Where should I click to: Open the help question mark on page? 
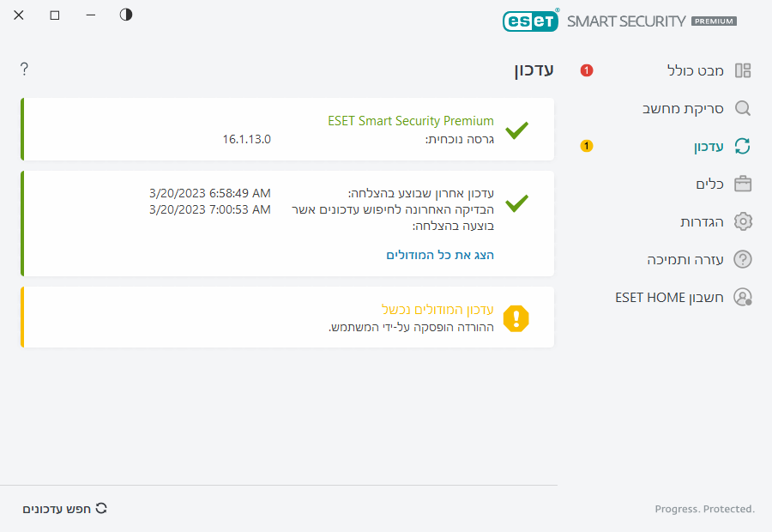click(x=24, y=69)
